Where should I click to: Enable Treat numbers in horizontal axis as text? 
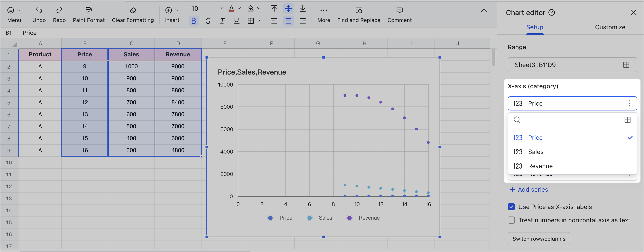511,220
